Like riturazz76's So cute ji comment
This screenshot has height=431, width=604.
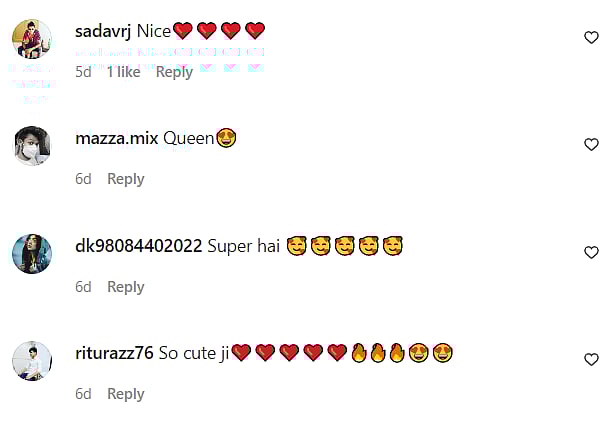point(591,359)
